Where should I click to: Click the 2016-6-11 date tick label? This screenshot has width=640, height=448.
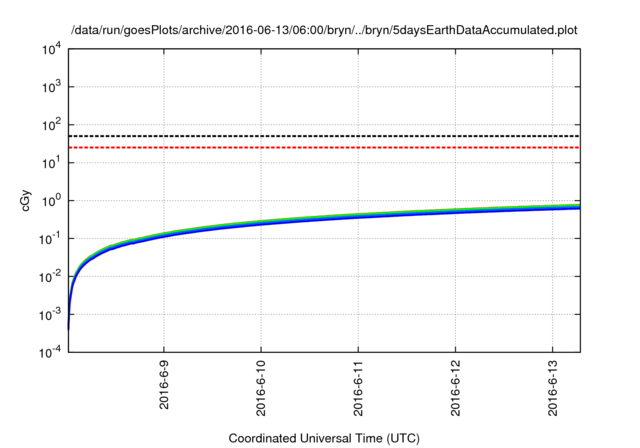358,388
